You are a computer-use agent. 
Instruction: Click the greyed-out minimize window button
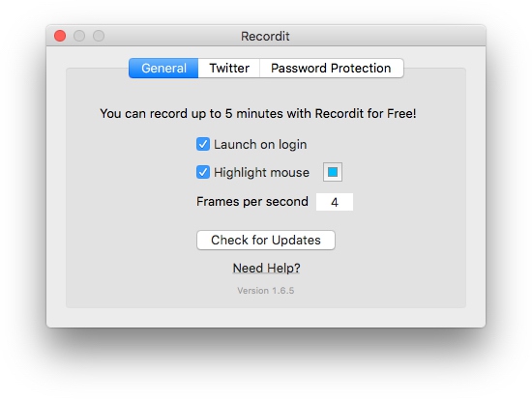click(79, 36)
